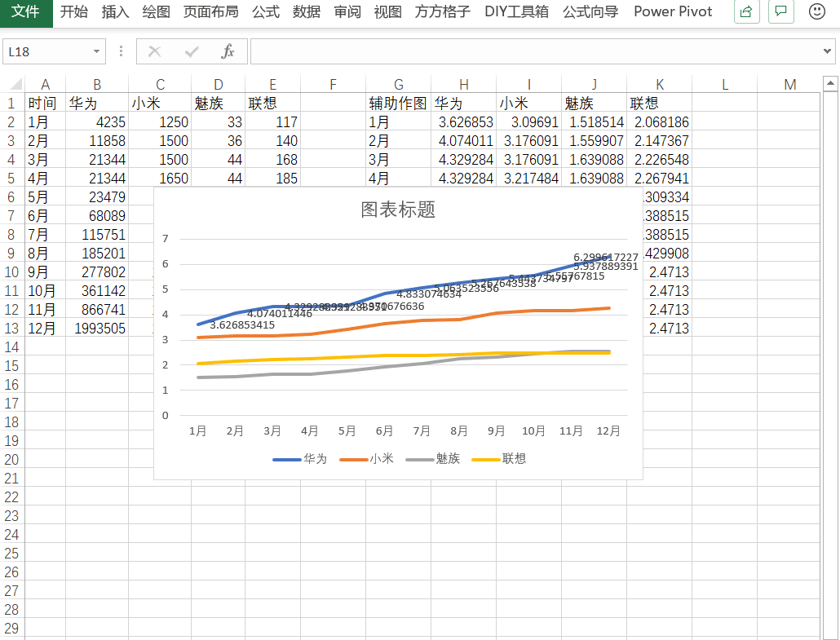Screen dimensions: 840x640
Task: Click cell with value 11858
Action: (97, 140)
